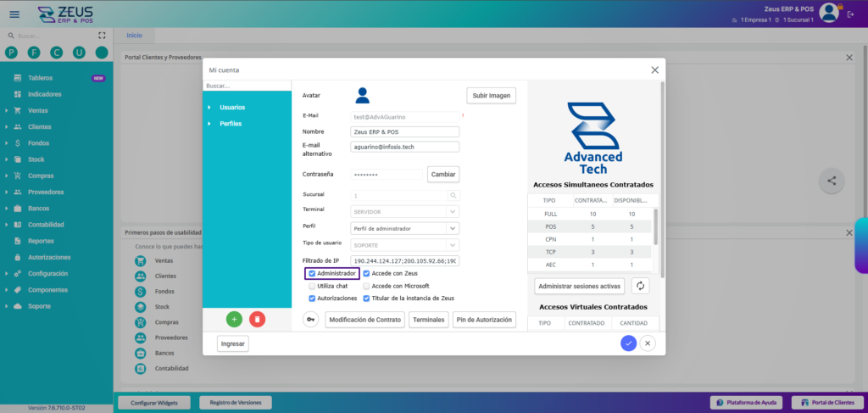Screen dimensions: 868x413
Task: Click the Sucursal search magnifier icon
Action: coord(453,195)
